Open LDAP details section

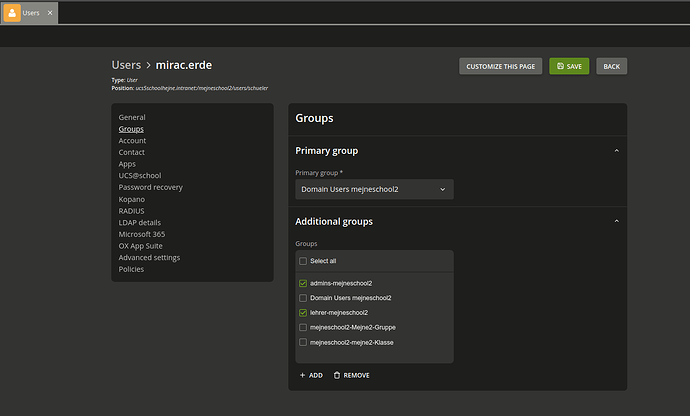point(139,222)
